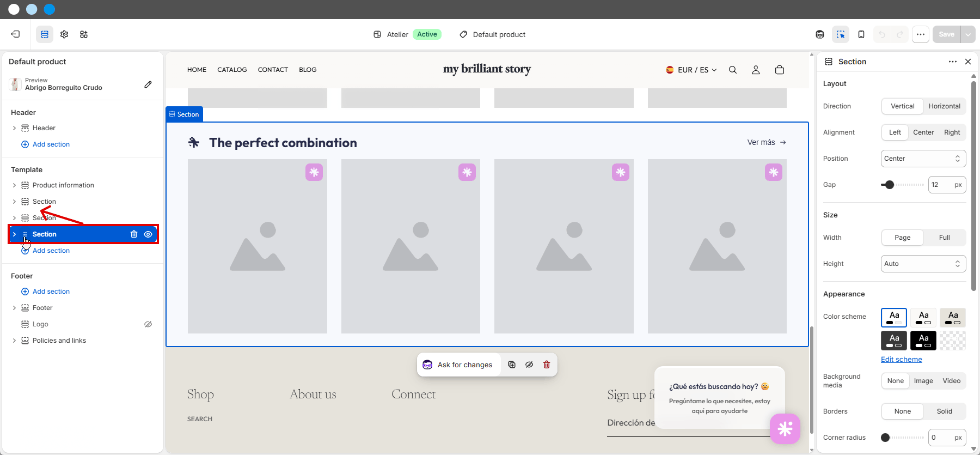
Task: Open the three-dots menu beside Save
Action: coord(921,34)
